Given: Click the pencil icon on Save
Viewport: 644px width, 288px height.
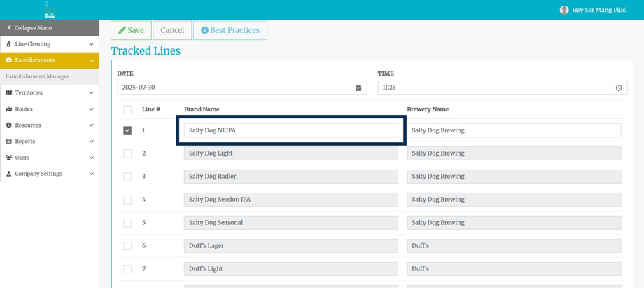Looking at the screenshot, I should [x=122, y=30].
